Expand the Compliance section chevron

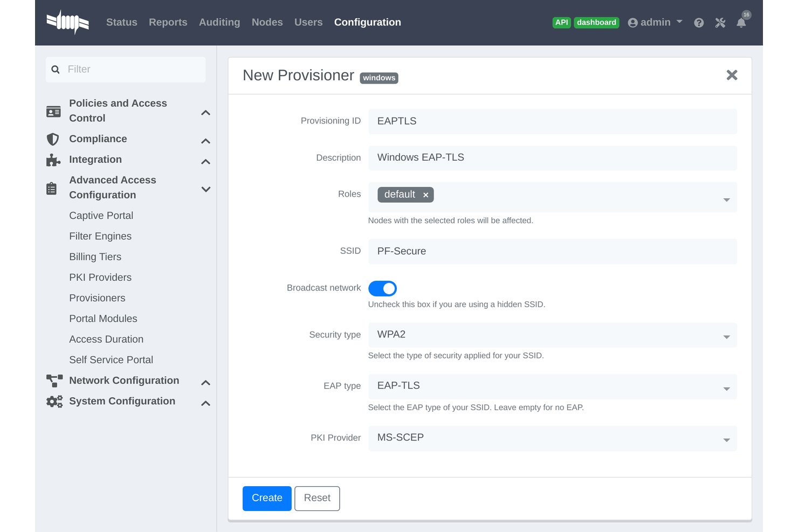tap(205, 141)
